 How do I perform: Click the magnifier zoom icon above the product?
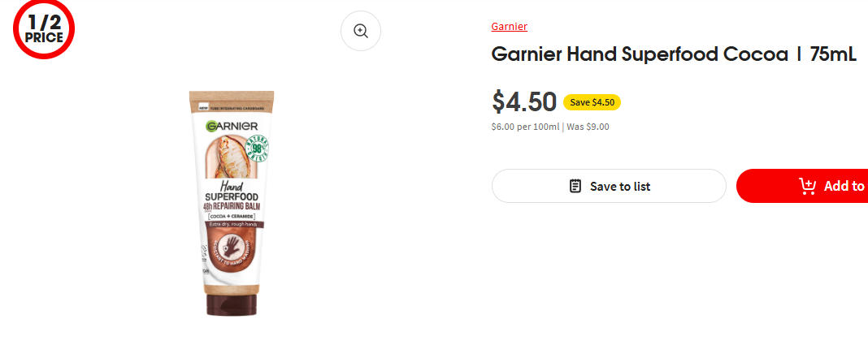click(361, 31)
